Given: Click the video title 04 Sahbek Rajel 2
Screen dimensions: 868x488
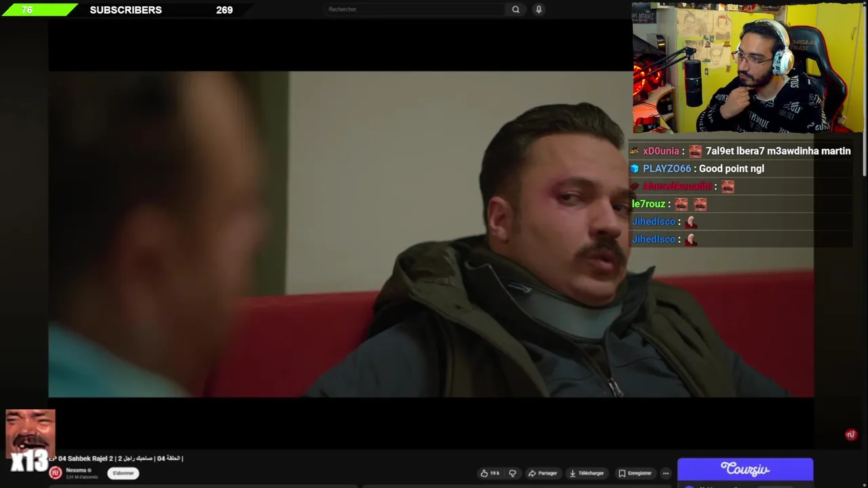Looking at the screenshot, I should pyautogui.click(x=115, y=459).
